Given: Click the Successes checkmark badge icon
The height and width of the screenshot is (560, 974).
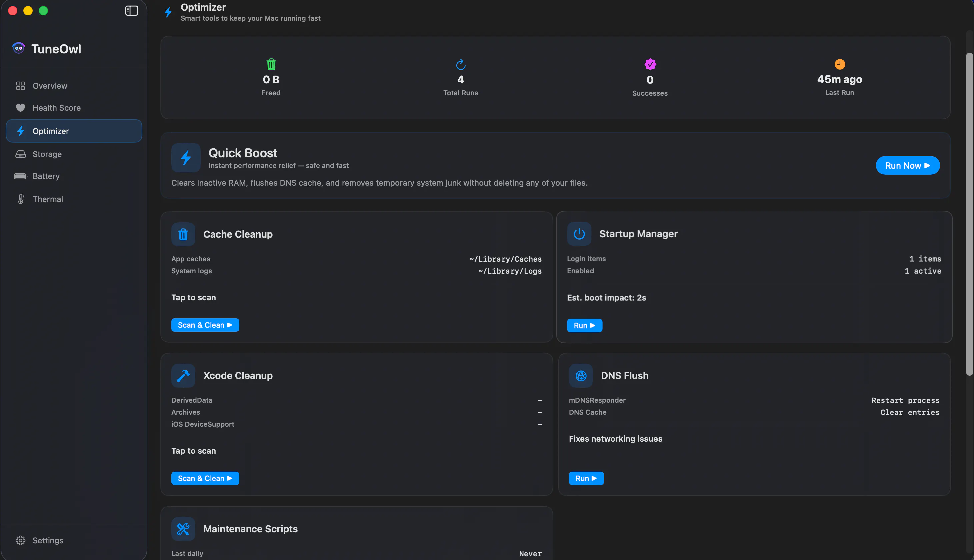Looking at the screenshot, I should pos(650,64).
